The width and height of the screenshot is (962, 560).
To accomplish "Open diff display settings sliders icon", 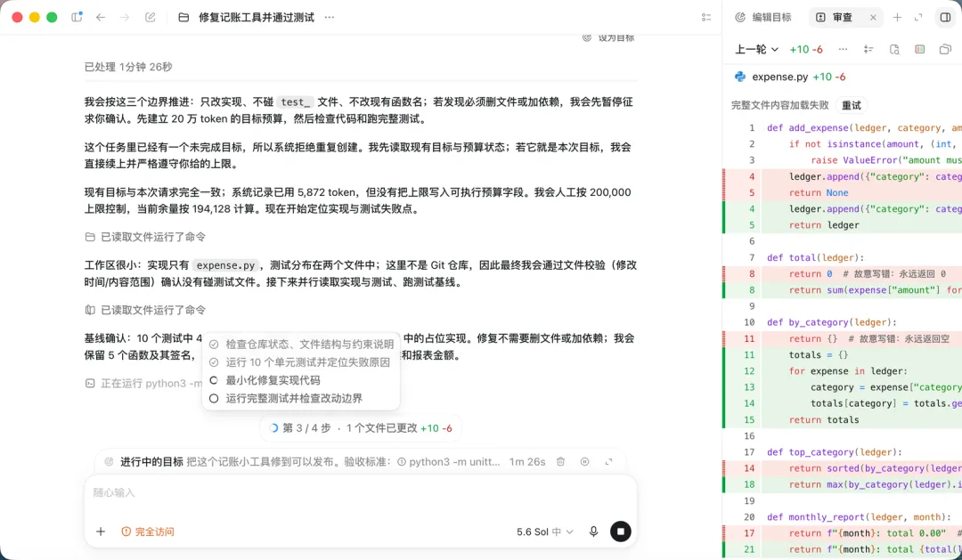I will (x=868, y=49).
